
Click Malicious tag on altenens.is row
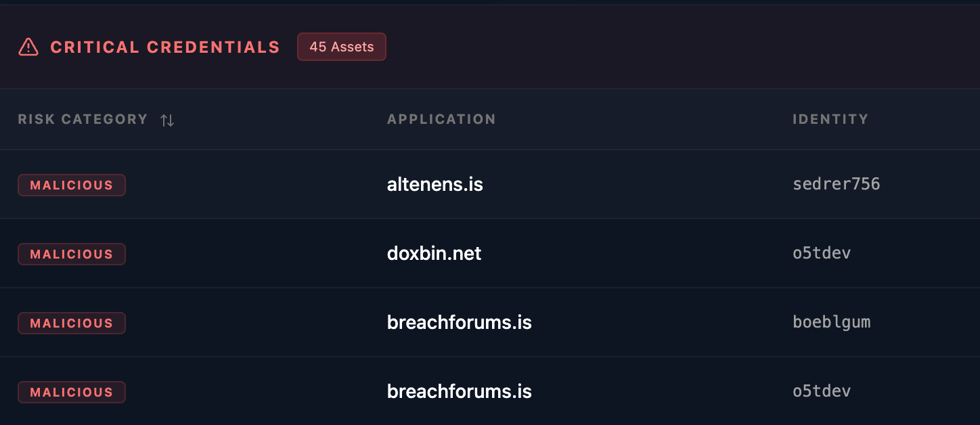[72, 185]
